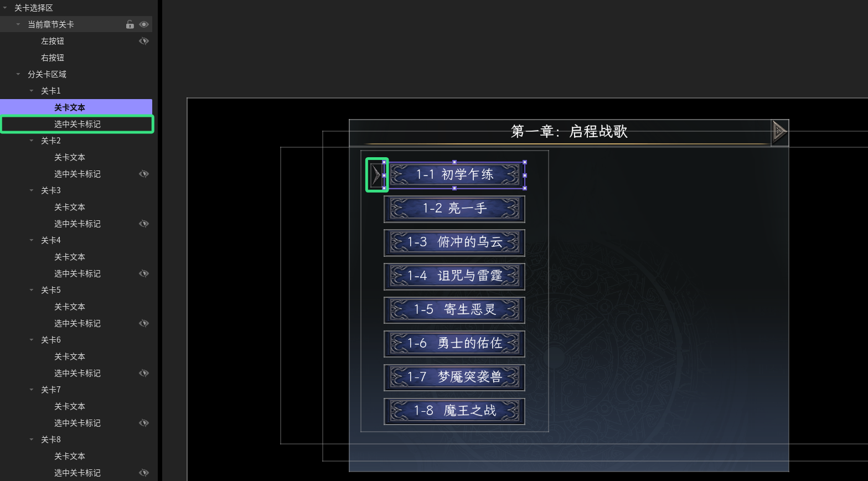Click the hidden-eye icon for 关卡5 选中关卡标记
Image resolution: width=868 pixels, height=481 pixels.
click(144, 323)
